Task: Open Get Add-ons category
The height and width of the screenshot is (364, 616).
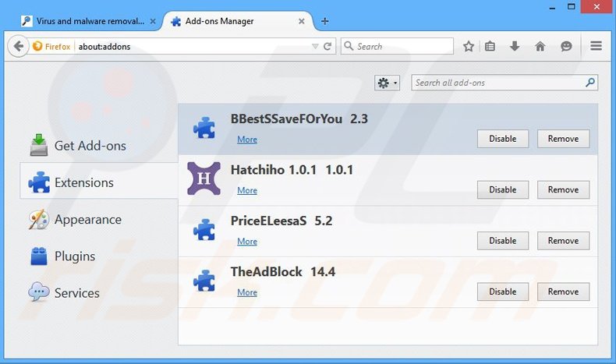Action: [98, 146]
